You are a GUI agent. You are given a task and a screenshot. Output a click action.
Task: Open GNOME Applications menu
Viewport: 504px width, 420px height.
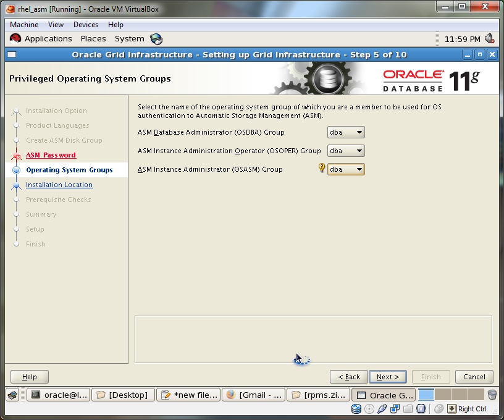coord(48,39)
